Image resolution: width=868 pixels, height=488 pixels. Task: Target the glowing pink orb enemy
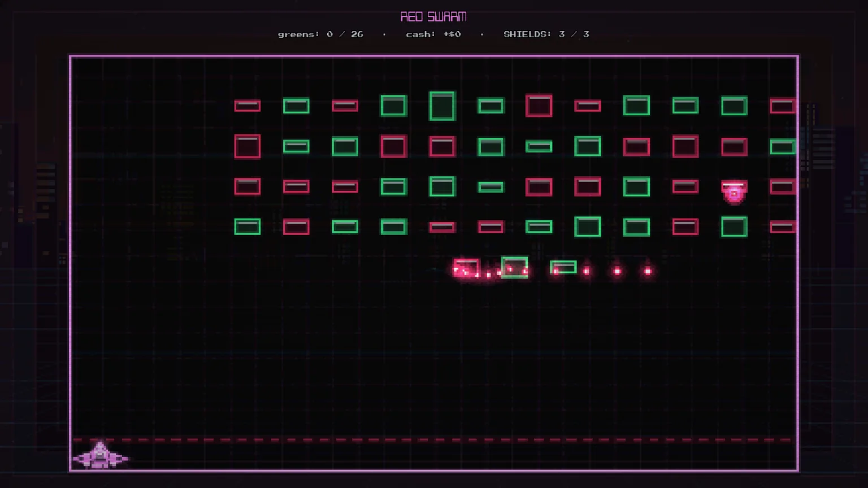click(734, 194)
